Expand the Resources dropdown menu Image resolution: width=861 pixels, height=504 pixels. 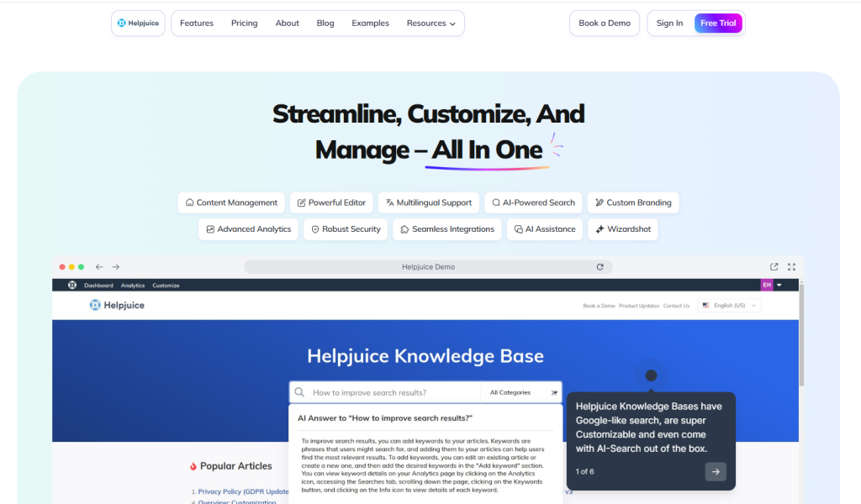(431, 23)
